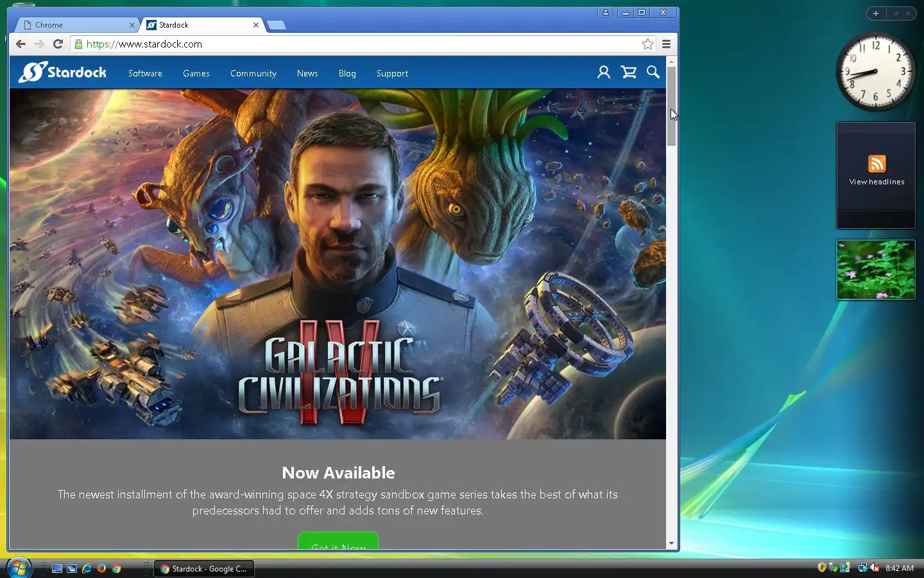Click the Galactic Civilizations IV banner image

(x=338, y=264)
